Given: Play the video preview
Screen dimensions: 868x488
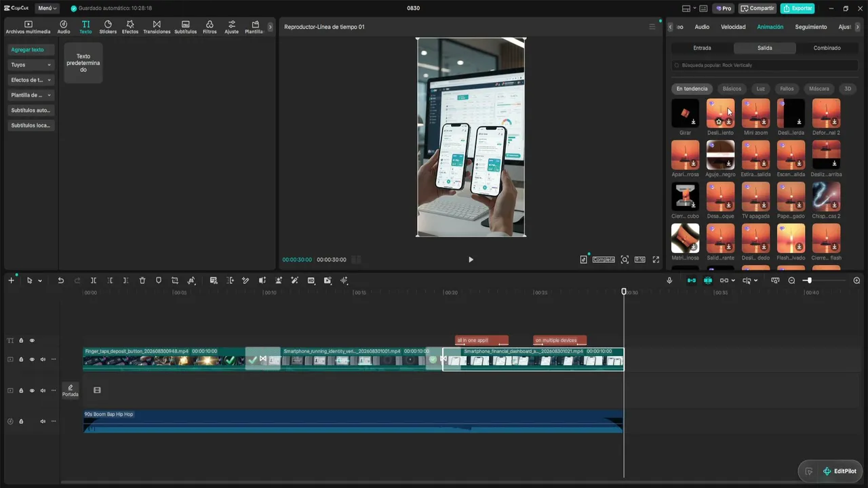Looking at the screenshot, I should click(x=471, y=260).
